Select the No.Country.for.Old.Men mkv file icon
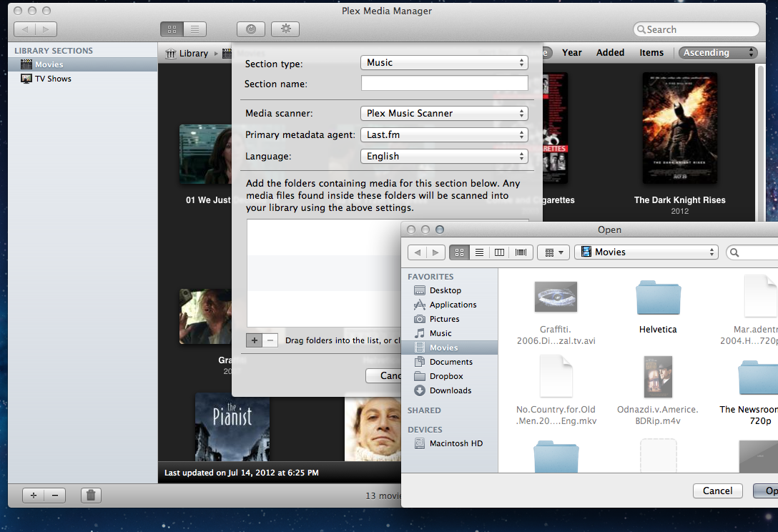The width and height of the screenshot is (778, 532). (x=556, y=376)
